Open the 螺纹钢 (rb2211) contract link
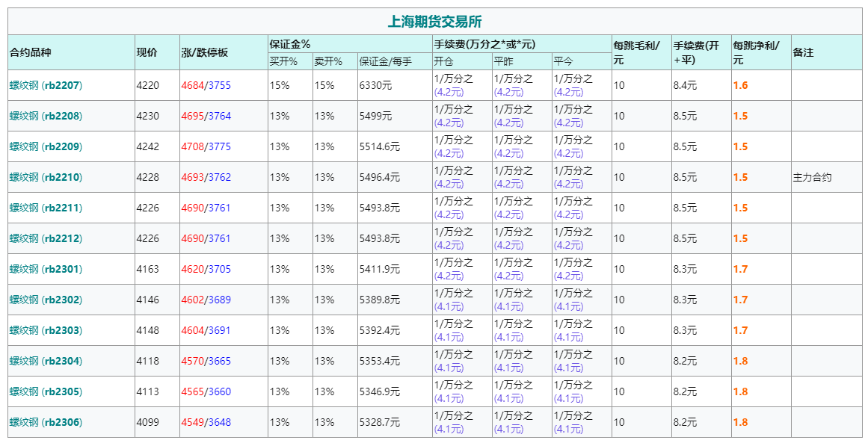The height and width of the screenshot is (446, 868). 46,208
